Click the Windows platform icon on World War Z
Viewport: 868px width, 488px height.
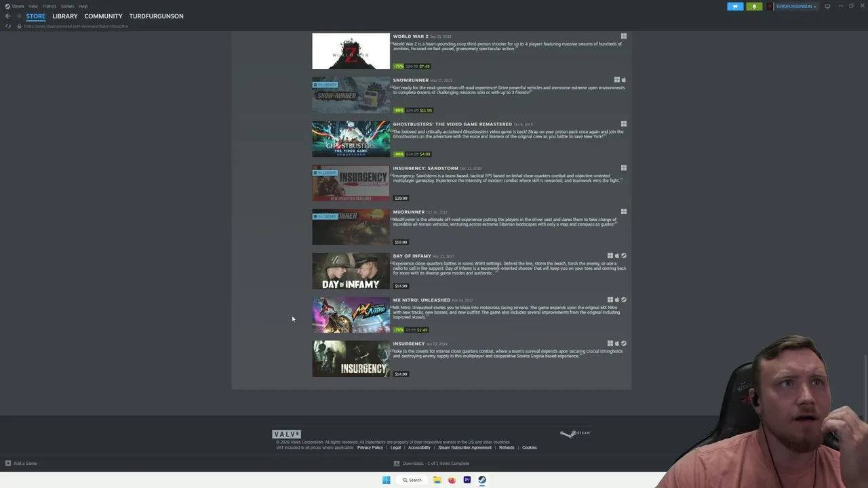(623, 36)
